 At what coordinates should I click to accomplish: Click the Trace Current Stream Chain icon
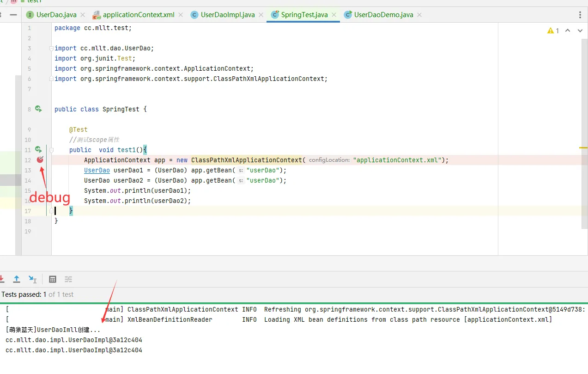click(68, 279)
